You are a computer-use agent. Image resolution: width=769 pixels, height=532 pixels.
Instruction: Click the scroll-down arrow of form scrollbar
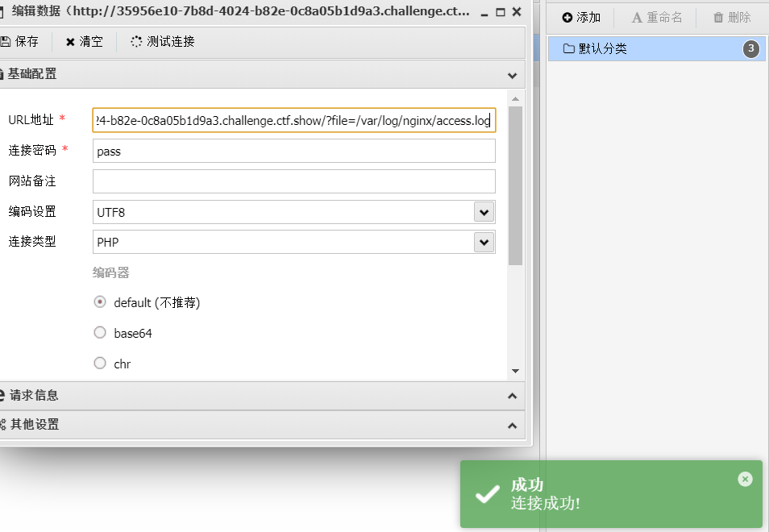[x=515, y=371]
